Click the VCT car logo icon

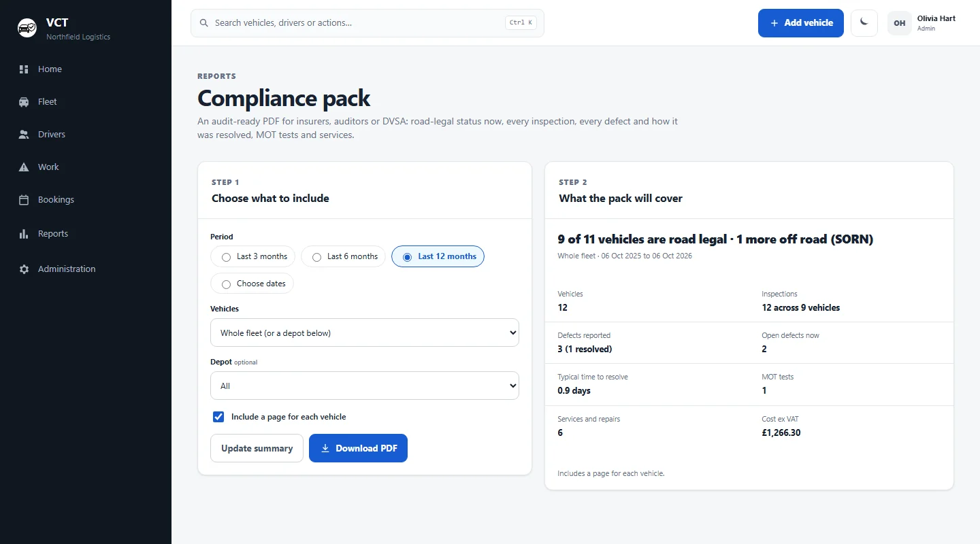27,28
